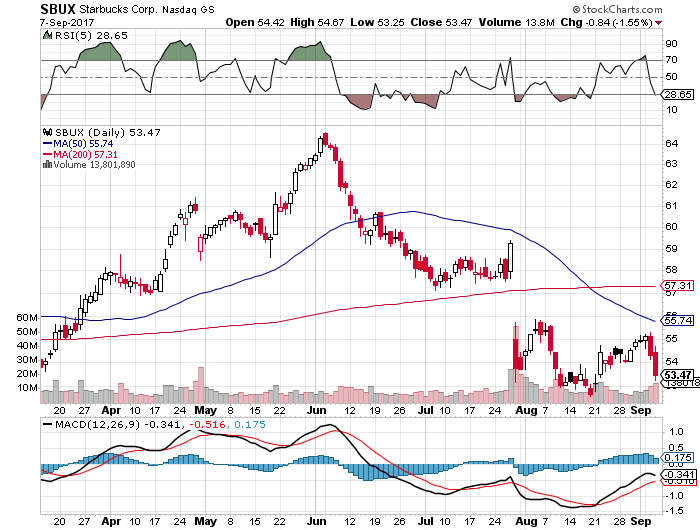Click the 55.74 MA(50) price tag on axis
The image size is (700, 530).
(x=677, y=320)
